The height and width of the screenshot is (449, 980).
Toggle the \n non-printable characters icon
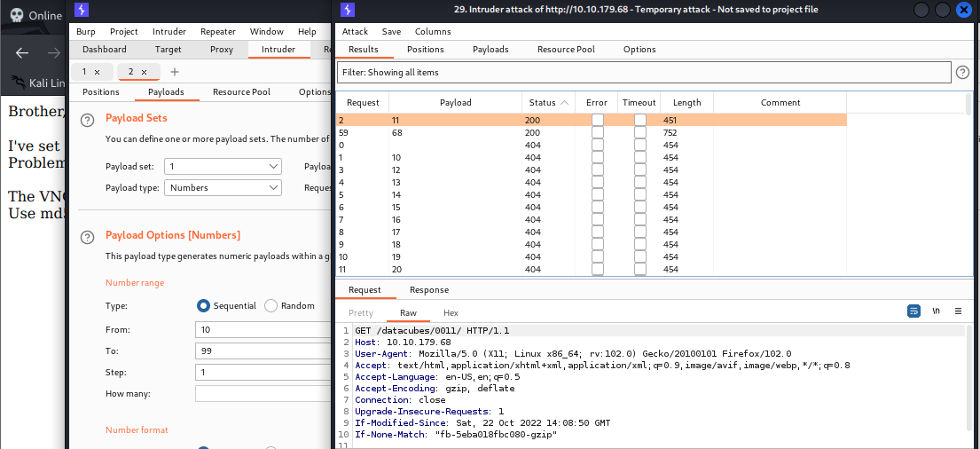937,311
